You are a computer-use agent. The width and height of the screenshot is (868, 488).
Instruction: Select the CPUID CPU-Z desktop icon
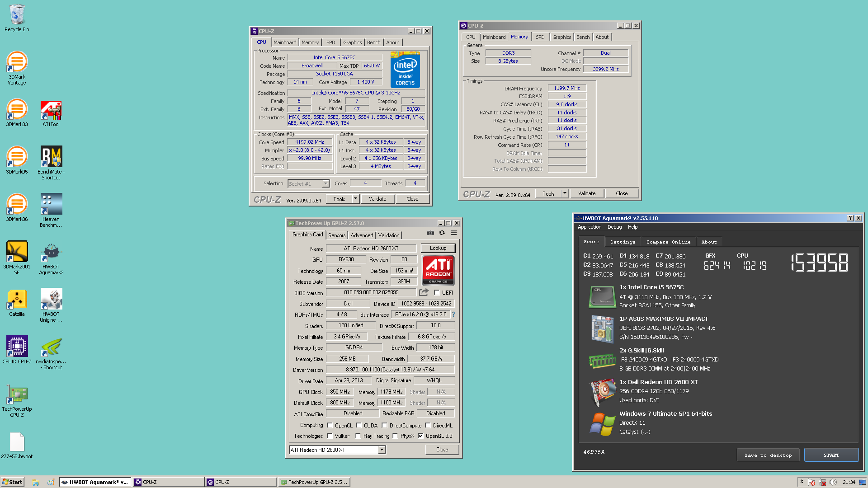17,350
